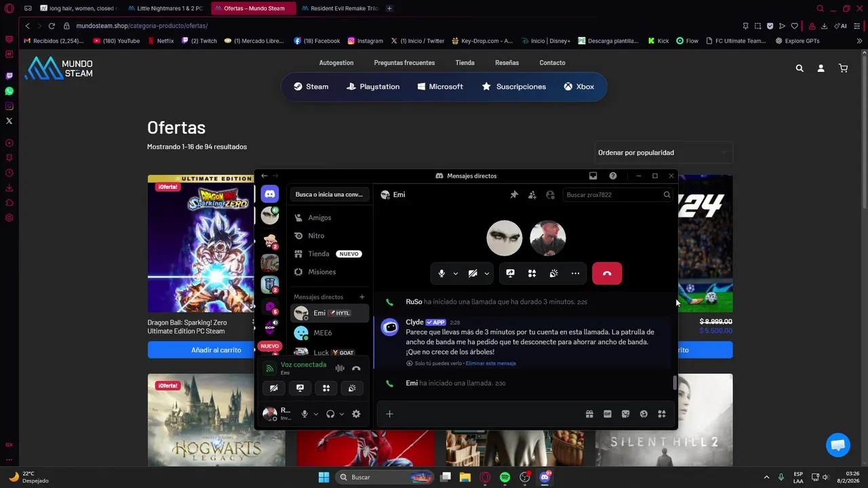Open Discord help icon in title bar
868x488 pixels.
click(613, 176)
